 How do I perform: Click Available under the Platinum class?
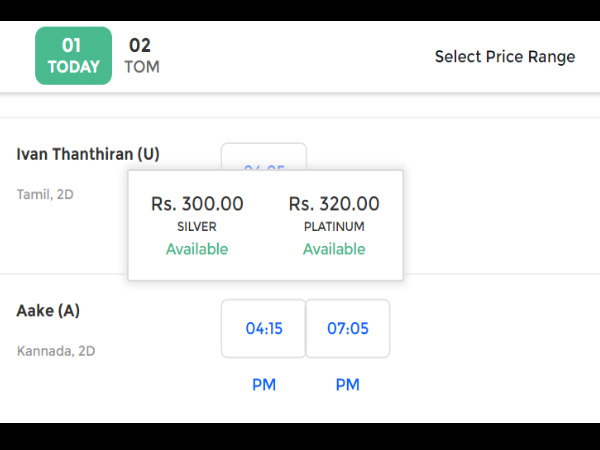334,249
